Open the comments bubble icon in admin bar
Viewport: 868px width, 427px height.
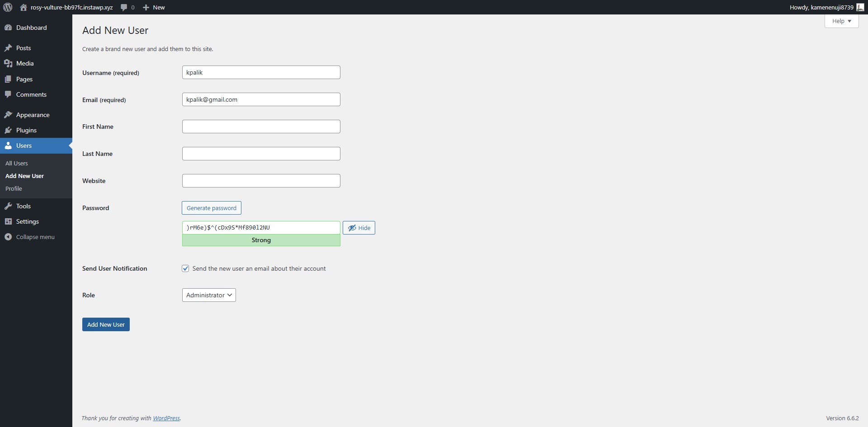[x=124, y=7]
